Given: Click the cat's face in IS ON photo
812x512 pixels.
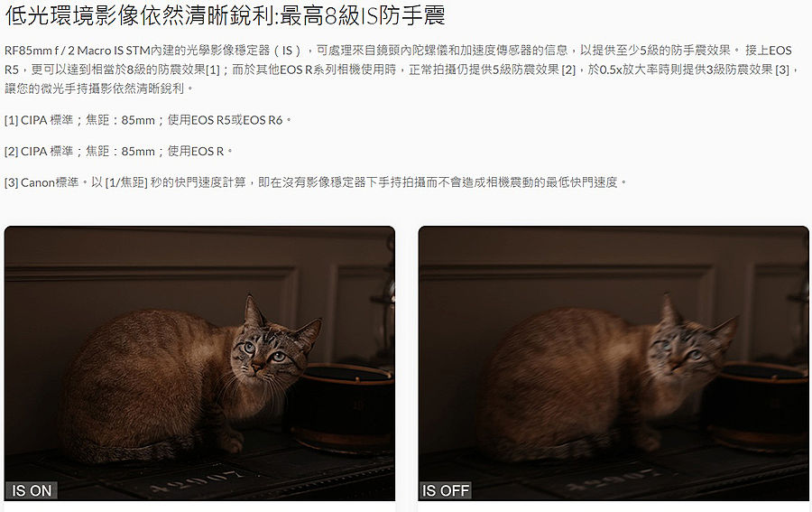Looking at the screenshot, I should click(x=265, y=351).
